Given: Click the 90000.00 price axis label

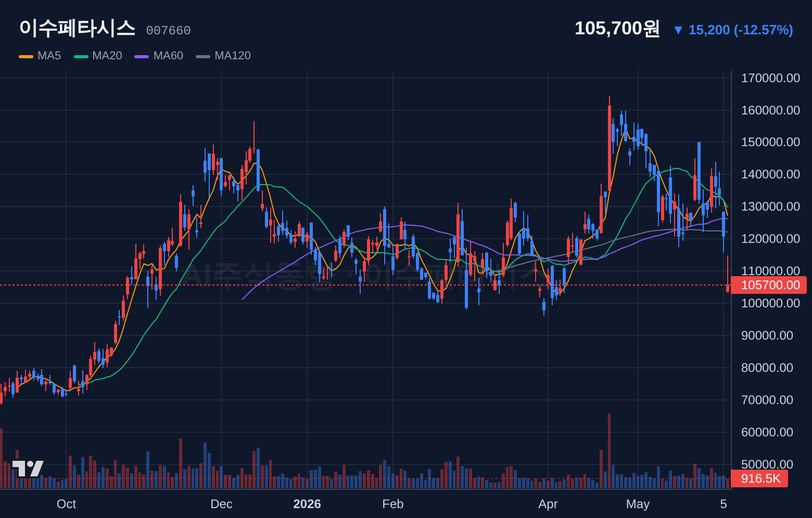Looking at the screenshot, I should 767,335.
